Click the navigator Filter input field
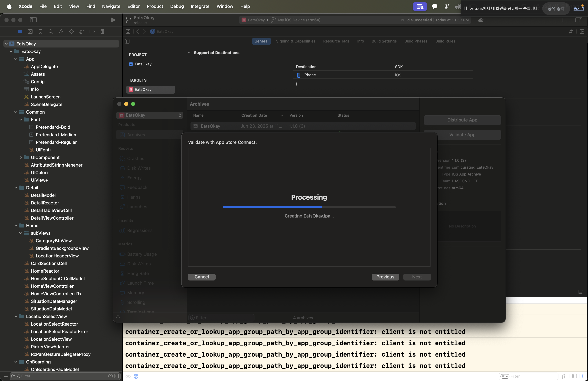 [62, 376]
